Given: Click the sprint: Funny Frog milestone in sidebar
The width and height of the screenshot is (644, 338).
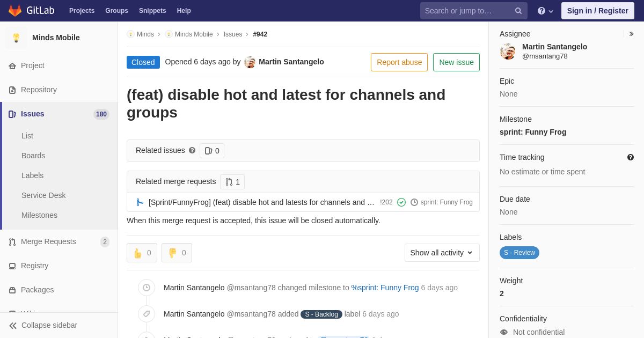Looking at the screenshot, I should (x=533, y=132).
